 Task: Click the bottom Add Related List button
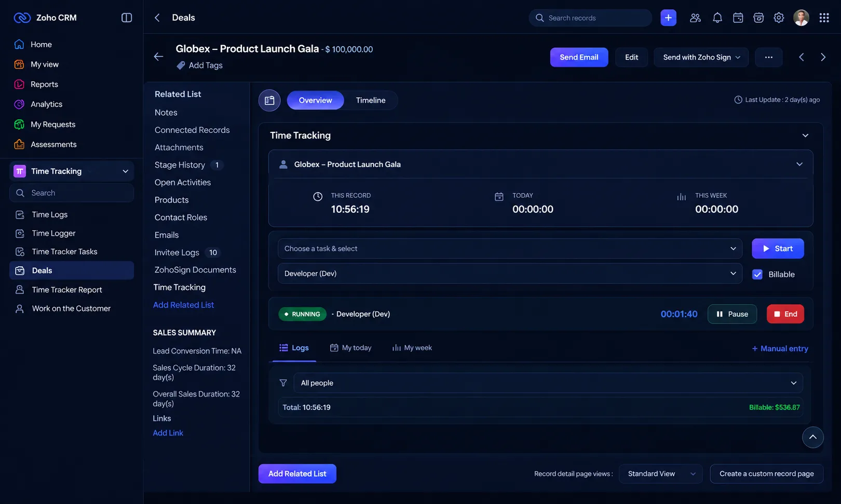pos(297,474)
